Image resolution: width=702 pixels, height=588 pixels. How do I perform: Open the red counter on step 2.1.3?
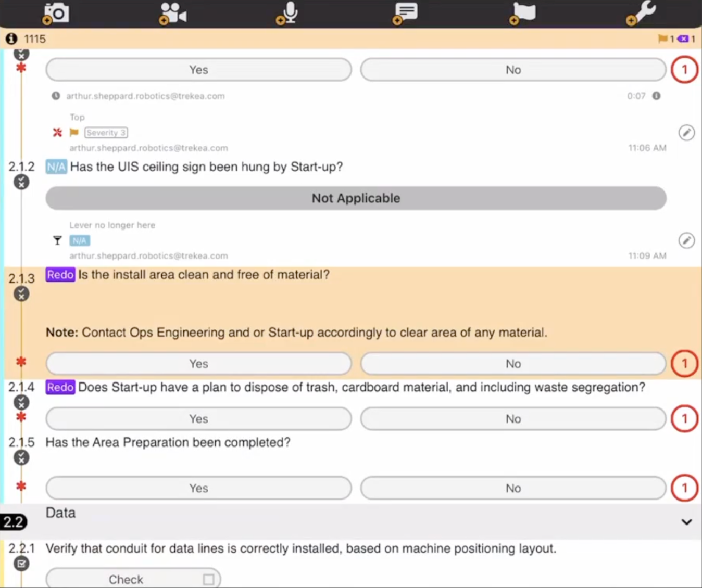[x=684, y=364]
